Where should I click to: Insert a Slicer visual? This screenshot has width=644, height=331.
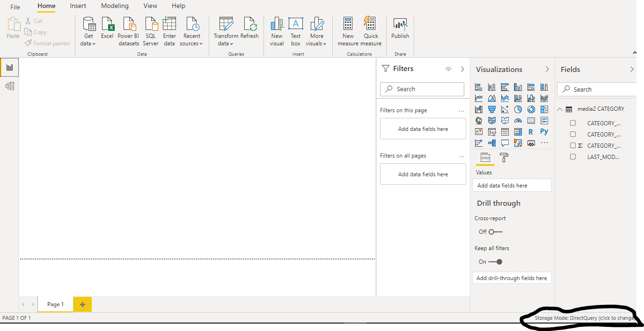click(x=491, y=132)
